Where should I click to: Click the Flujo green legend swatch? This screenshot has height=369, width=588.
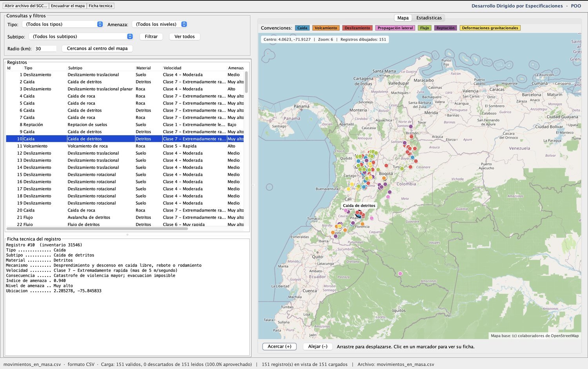pos(425,28)
